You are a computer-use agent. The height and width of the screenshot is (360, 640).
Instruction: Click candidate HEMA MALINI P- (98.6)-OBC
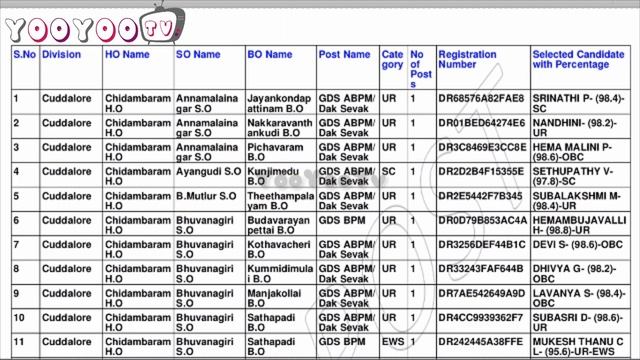(x=572, y=152)
